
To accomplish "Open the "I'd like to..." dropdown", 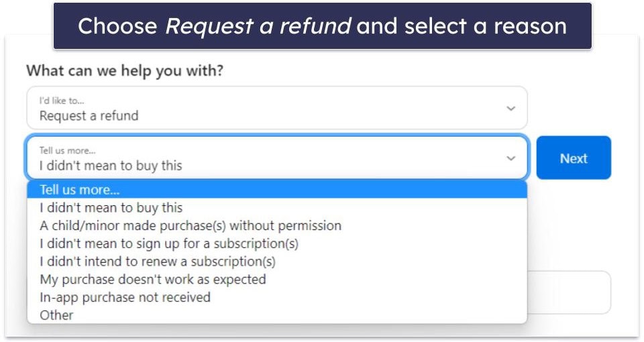I will click(x=277, y=108).
